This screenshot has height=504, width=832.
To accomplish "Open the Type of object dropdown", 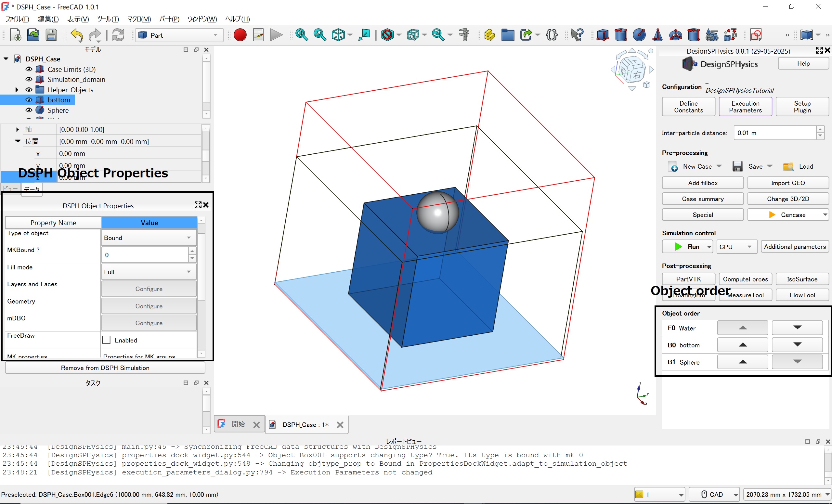I will point(149,238).
